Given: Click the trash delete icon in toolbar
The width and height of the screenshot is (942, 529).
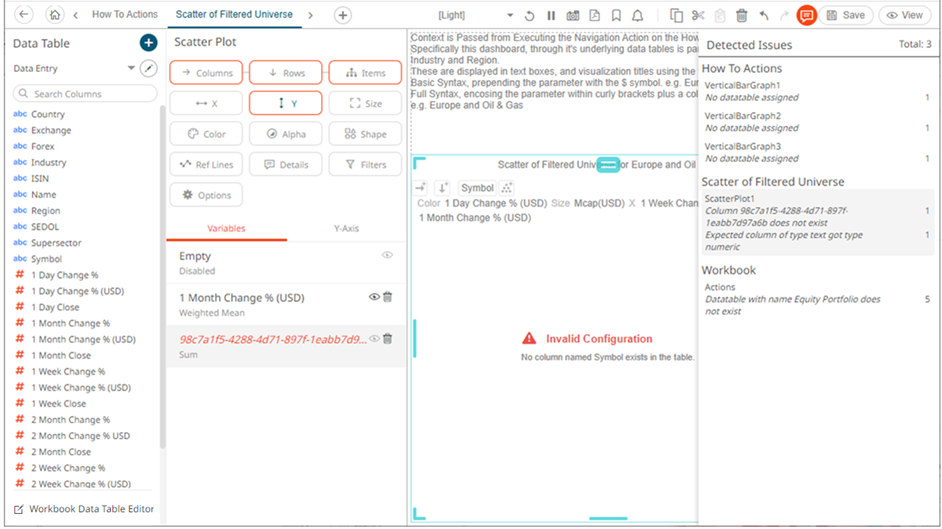Looking at the screenshot, I should (741, 15).
